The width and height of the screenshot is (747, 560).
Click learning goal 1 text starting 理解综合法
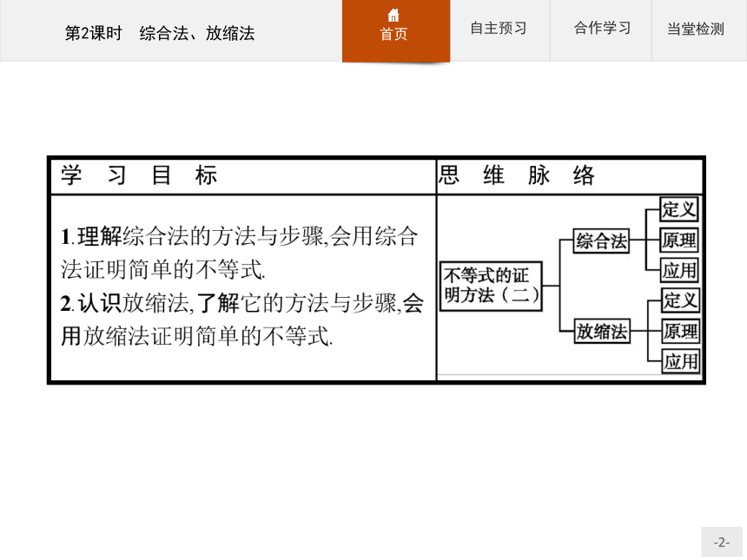[240, 253]
